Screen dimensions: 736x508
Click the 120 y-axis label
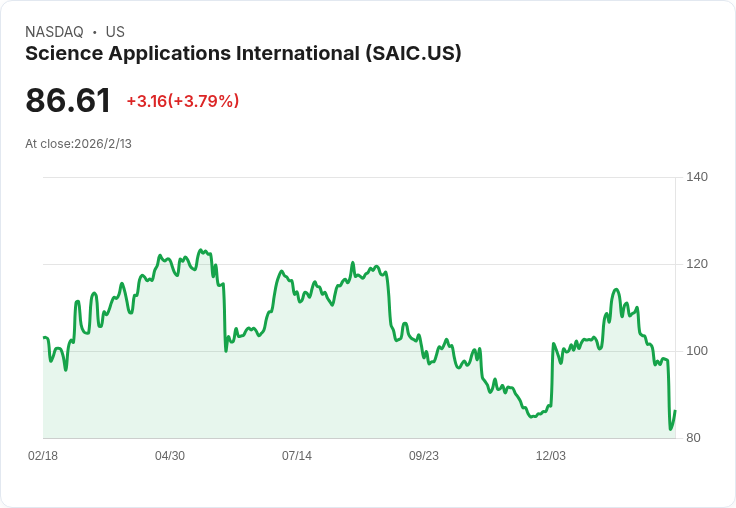coord(697,264)
